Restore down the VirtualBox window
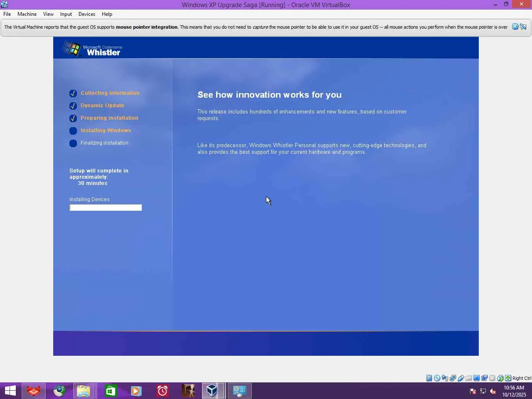The height and width of the screenshot is (399, 532). pyautogui.click(x=506, y=5)
